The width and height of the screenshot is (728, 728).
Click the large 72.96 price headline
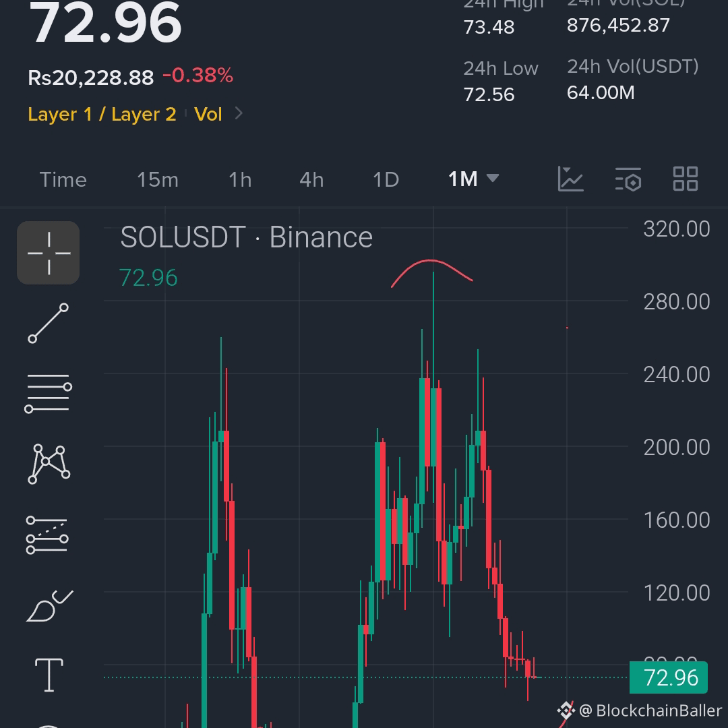105,23
